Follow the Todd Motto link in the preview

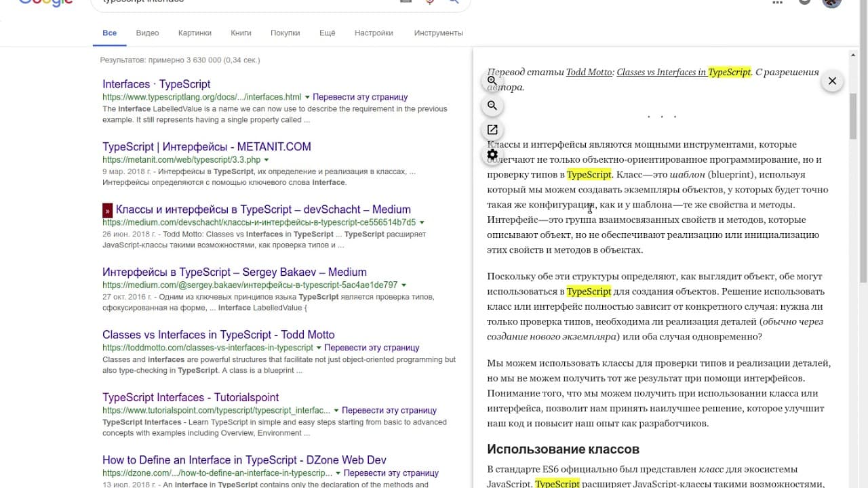(x=589, y=73)
